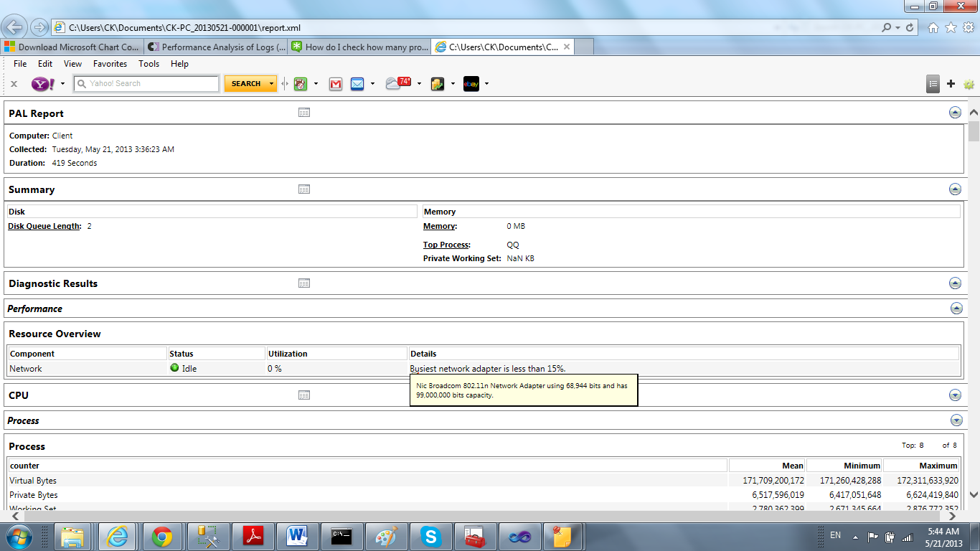Open the Favorites menu

coord(110,64)
